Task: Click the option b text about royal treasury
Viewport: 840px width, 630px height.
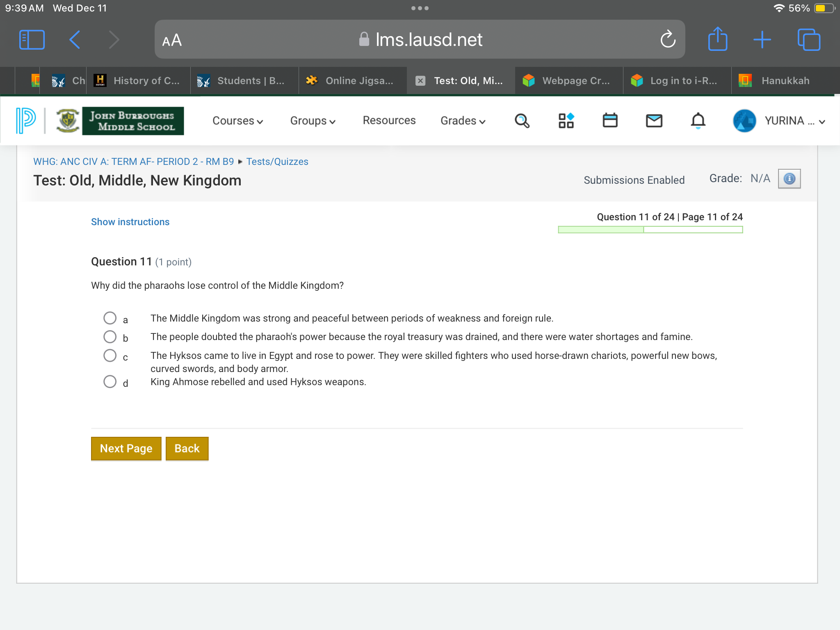Action: point(421,337)
